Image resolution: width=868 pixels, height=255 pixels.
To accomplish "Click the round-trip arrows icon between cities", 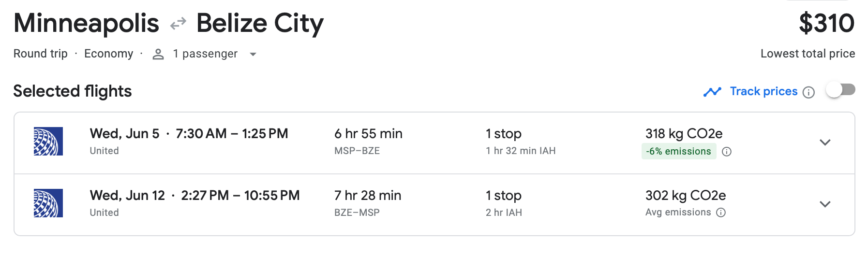I will [178, 23].
